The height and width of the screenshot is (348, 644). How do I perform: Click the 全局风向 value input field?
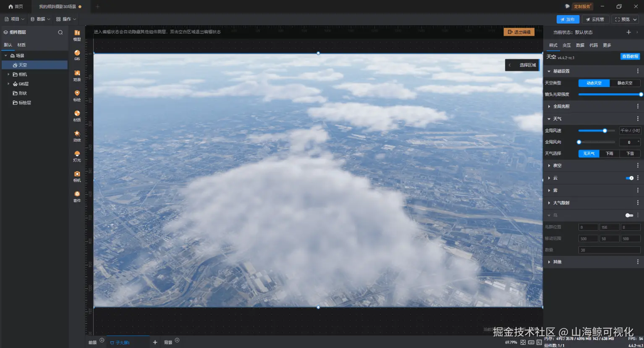(x=629, y=142)
